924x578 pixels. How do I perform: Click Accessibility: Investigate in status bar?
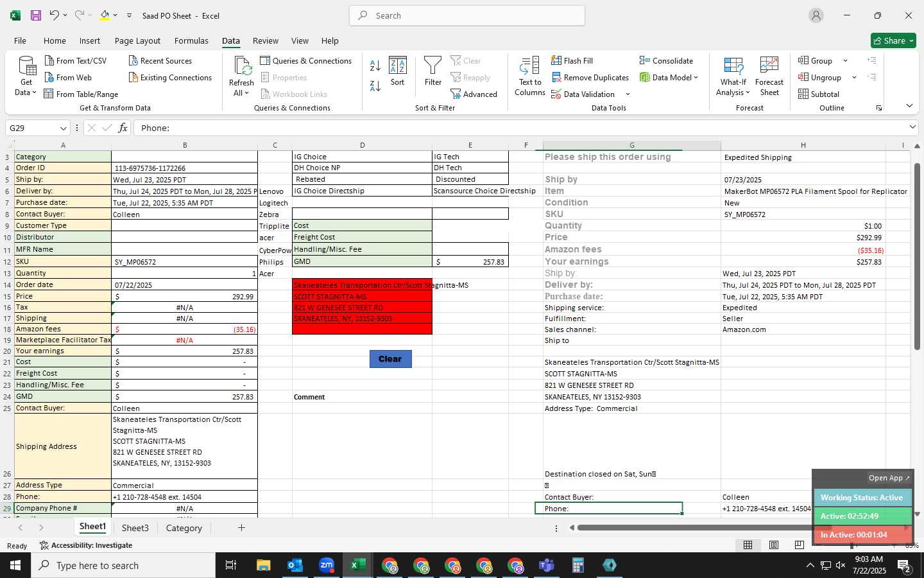(85, 545)
